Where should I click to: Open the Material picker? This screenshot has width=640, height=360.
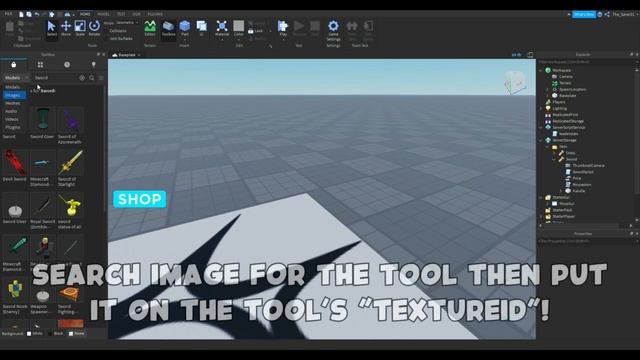[222, 29]
